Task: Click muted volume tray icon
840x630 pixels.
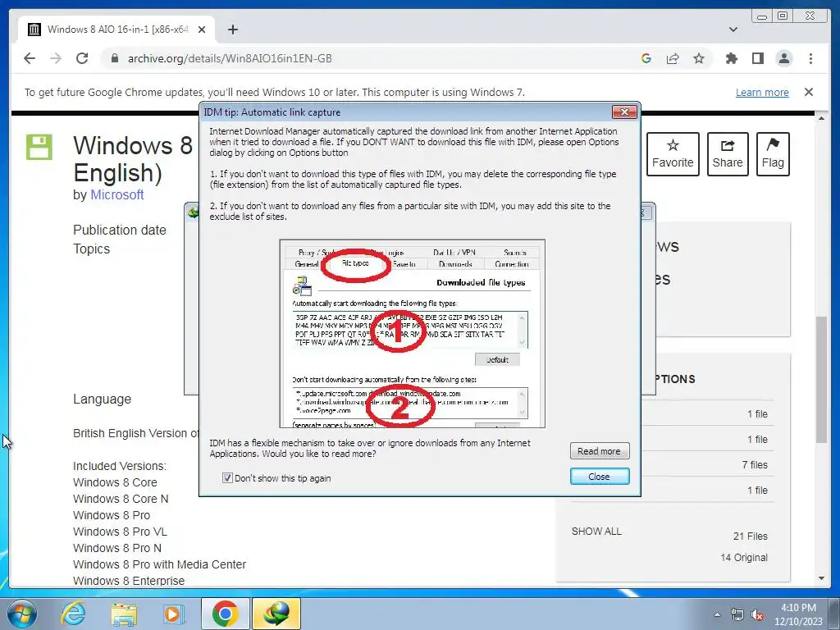Action: pyautogui.click(x=757, y=614)
